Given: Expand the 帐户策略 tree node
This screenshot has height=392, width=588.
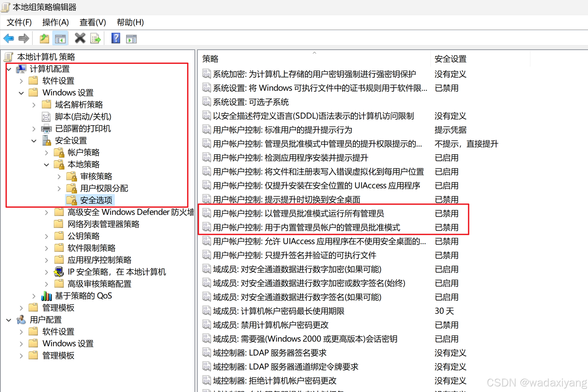Looking at the screenshot, I should point(46,153).
